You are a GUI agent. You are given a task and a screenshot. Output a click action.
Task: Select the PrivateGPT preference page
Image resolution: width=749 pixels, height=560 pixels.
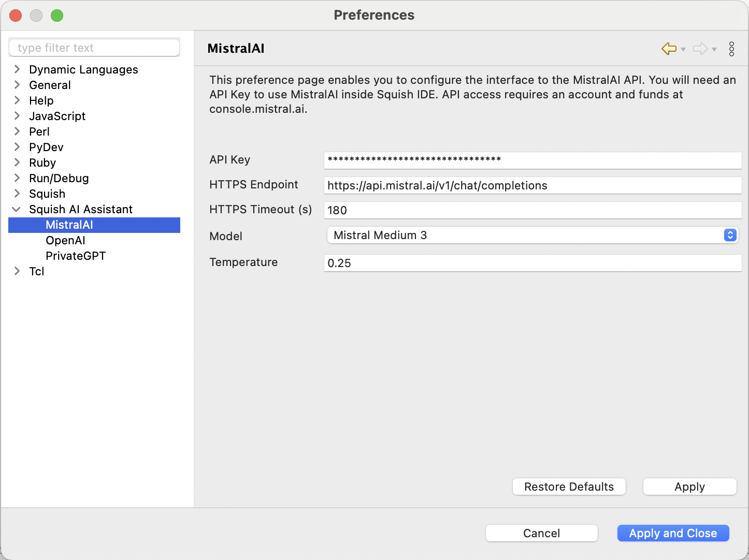click(76, 256)
